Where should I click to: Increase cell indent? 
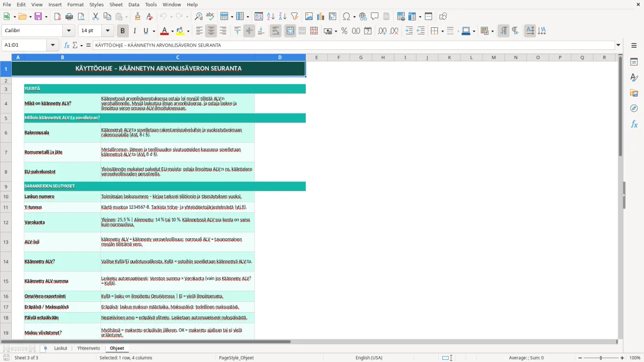[x=409, y=31]
